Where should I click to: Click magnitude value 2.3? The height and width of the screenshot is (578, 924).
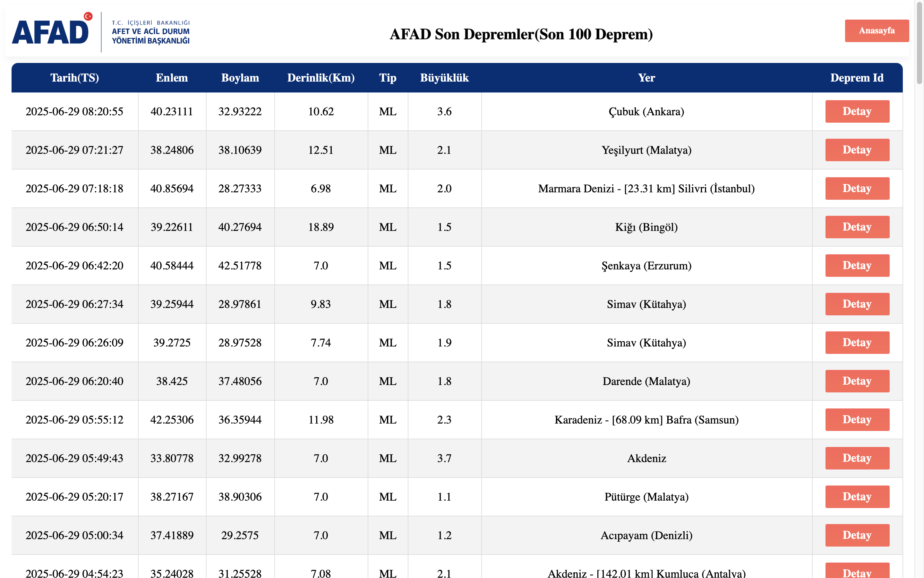(x=444, y=420)
